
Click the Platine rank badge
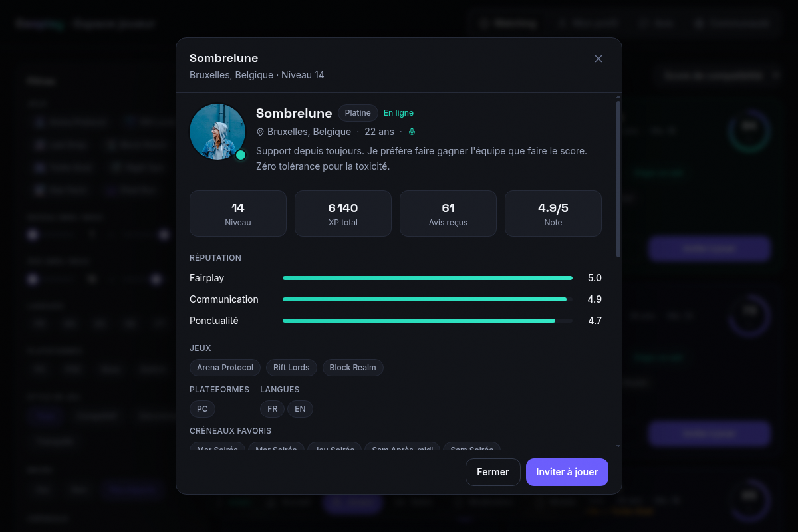(x=358, y=113)
